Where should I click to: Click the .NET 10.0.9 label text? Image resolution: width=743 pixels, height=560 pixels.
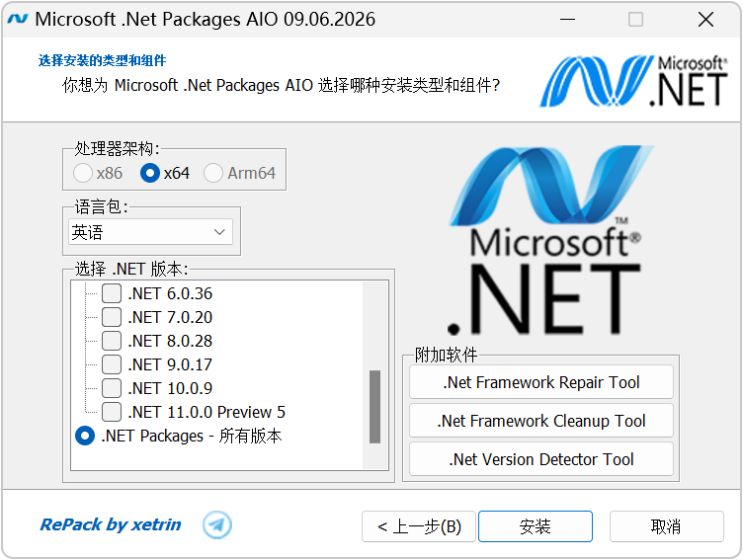pyautogui.click(x=170, y=388)
